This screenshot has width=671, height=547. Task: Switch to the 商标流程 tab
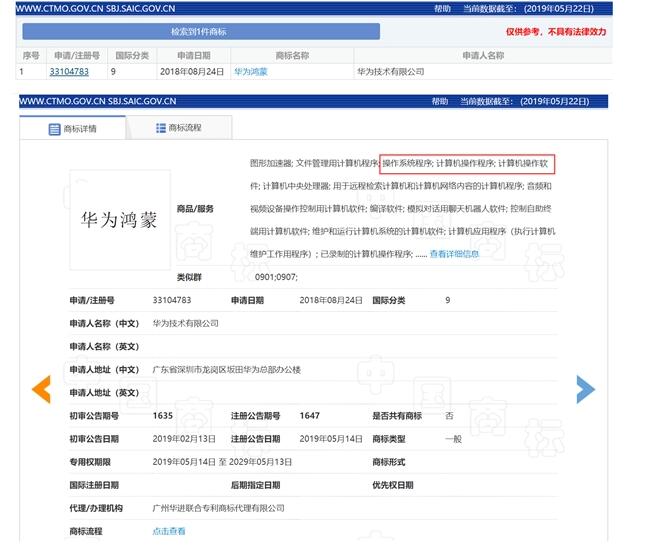(x=179, y=128)
